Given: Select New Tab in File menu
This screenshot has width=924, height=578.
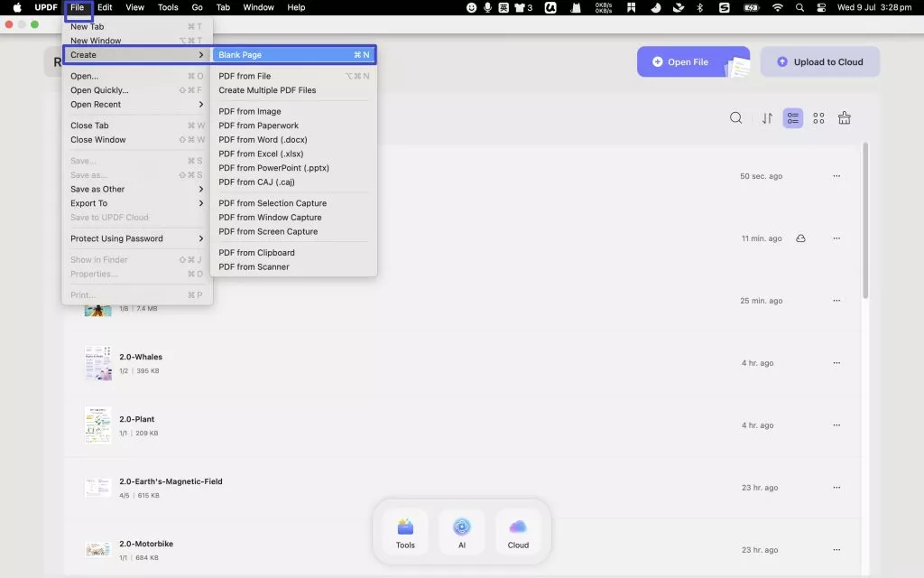Looking at the screenshot, I should click(x=137, y=26).
